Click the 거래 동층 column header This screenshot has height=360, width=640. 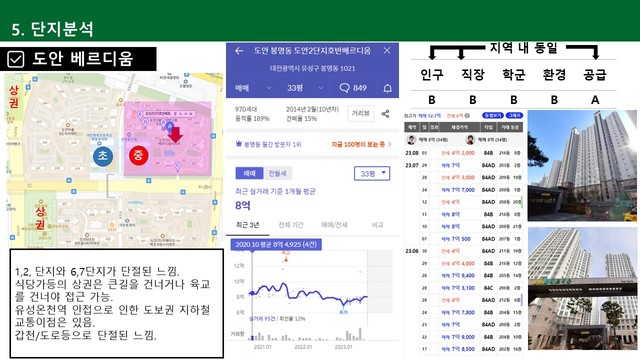pos(510,127)
